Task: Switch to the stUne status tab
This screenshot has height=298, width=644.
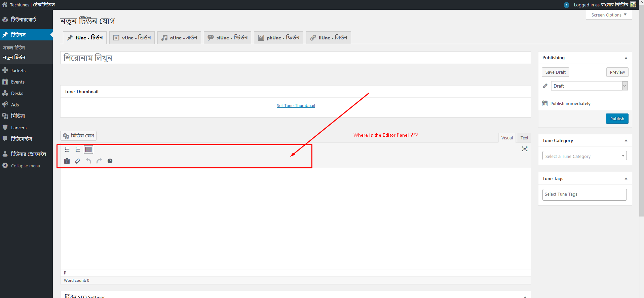Action: [x=227, y=38]
